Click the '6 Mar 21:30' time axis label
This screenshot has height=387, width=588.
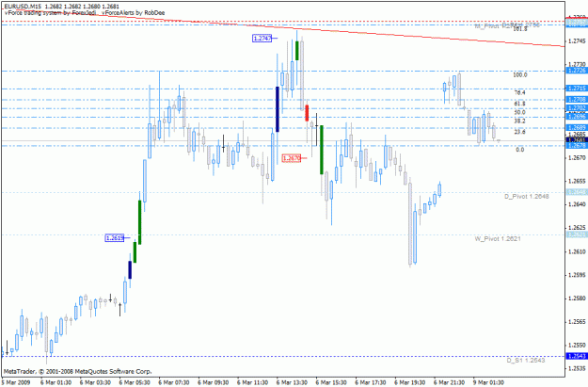click(450, 382)
